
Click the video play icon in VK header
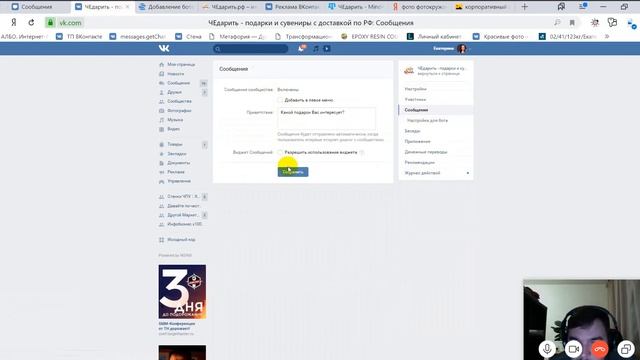[x=327, y=49]
